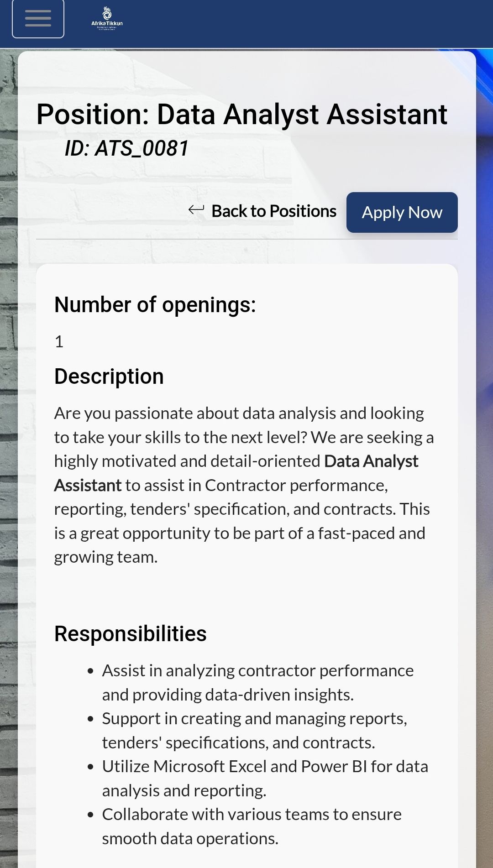Click empty area of the navy header bar
The width and height of the screenshot is (493, 868).
coord(301,23)
